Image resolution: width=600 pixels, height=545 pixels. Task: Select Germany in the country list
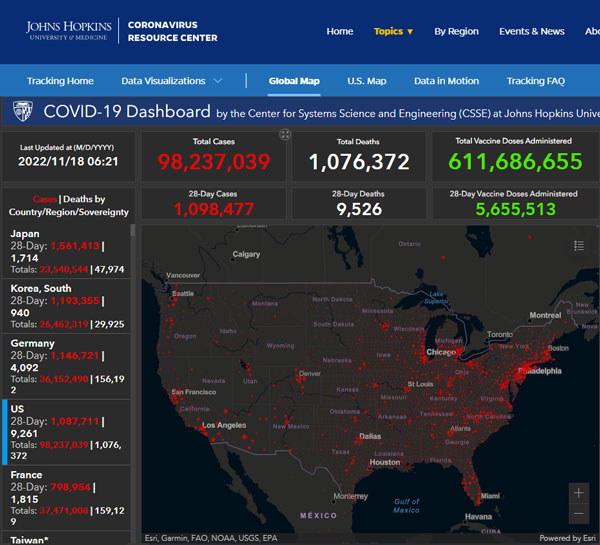67,366
